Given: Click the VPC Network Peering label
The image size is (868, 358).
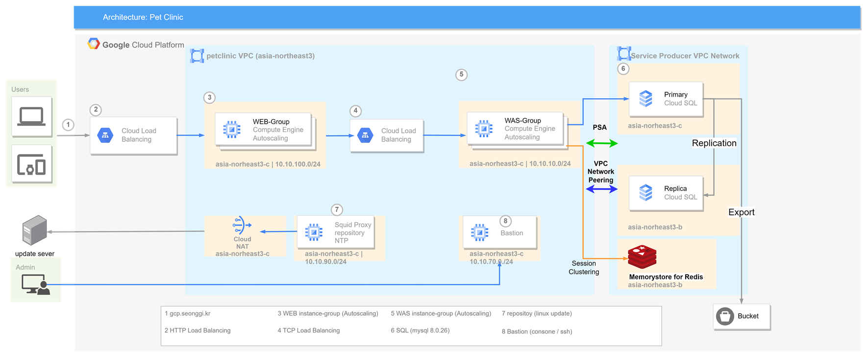Looking at the screenshot, I should [601, 172].
